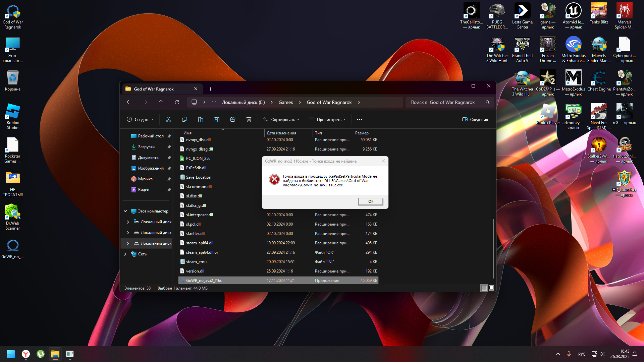Click the Copy icon in Explorer toolbar
This screenshot has width=644, height=362.
coord(184,119)
